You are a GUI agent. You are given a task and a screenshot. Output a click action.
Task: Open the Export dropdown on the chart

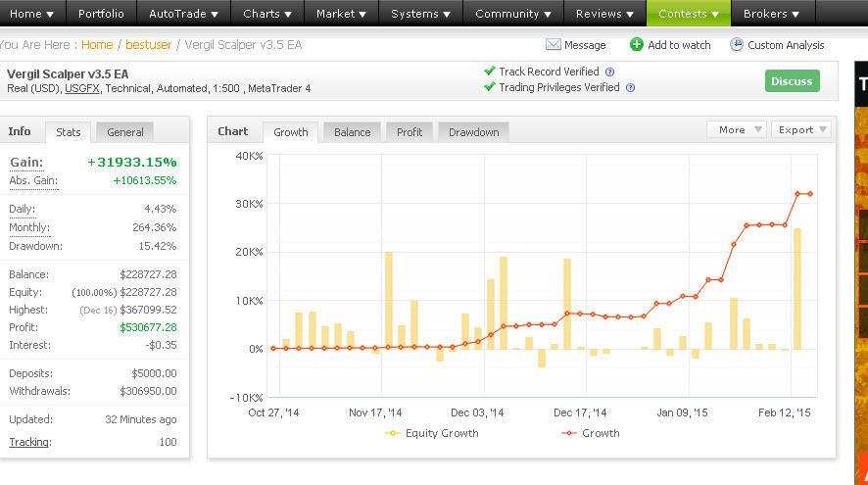point(801,129)
